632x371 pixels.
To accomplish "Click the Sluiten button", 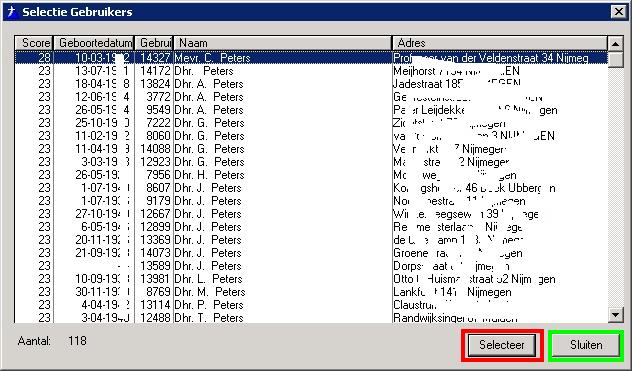I will 586,345.
